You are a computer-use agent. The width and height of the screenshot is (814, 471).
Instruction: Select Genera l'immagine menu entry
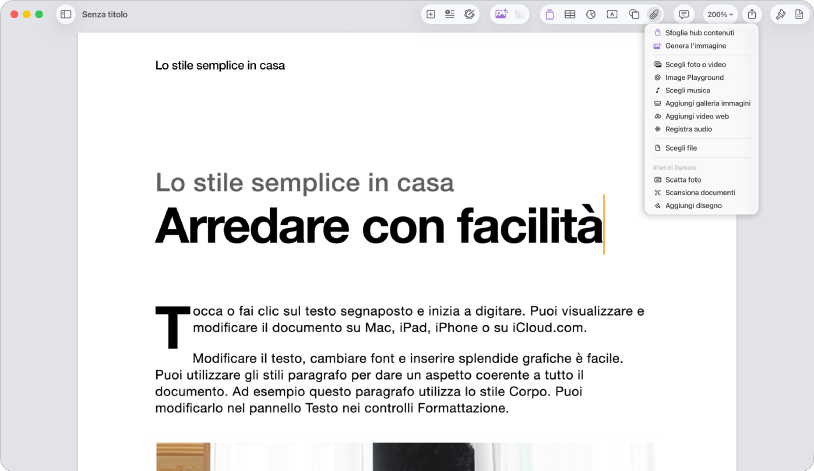pyautogui.click(x=701, y=46)
